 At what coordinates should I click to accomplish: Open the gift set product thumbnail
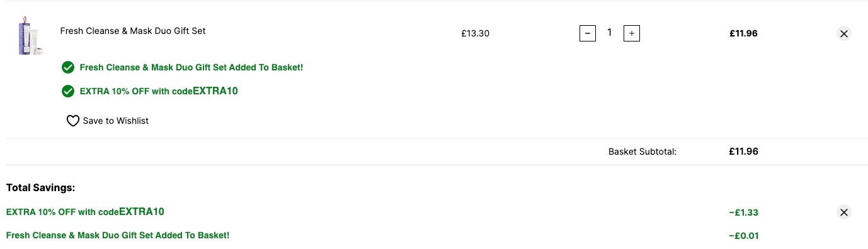pyautogui.click(x=29, y=36)
